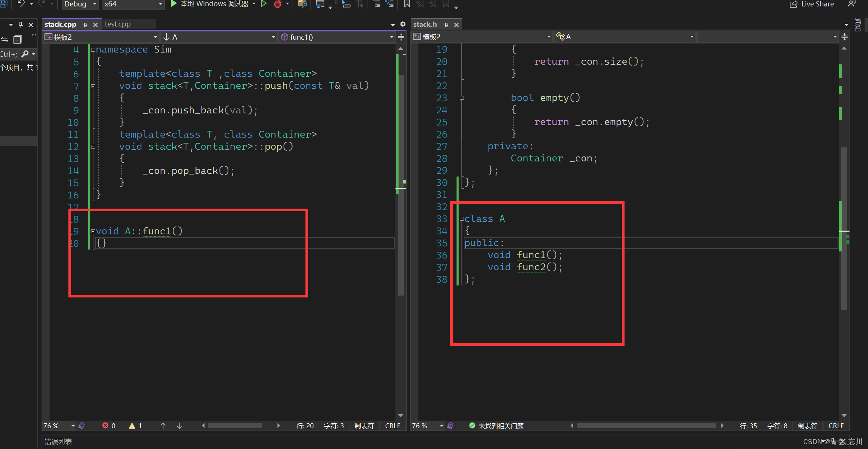Viewport: 868px width, 449px height.
Task: Open the 错误列表 error list tab
Action: pos(58,441)
